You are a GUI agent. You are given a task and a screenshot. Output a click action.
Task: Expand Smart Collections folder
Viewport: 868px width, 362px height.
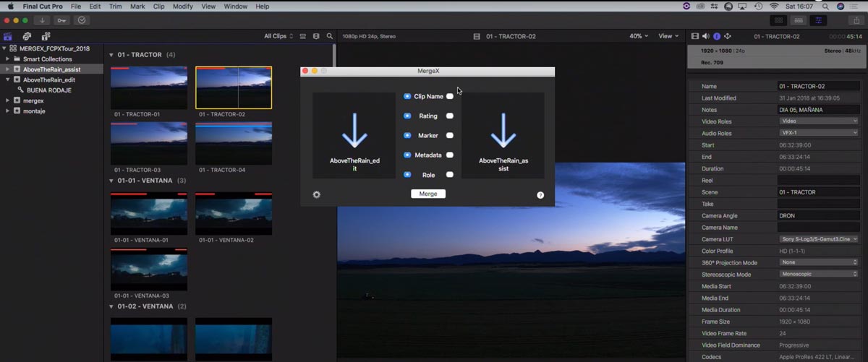point(7,59)
